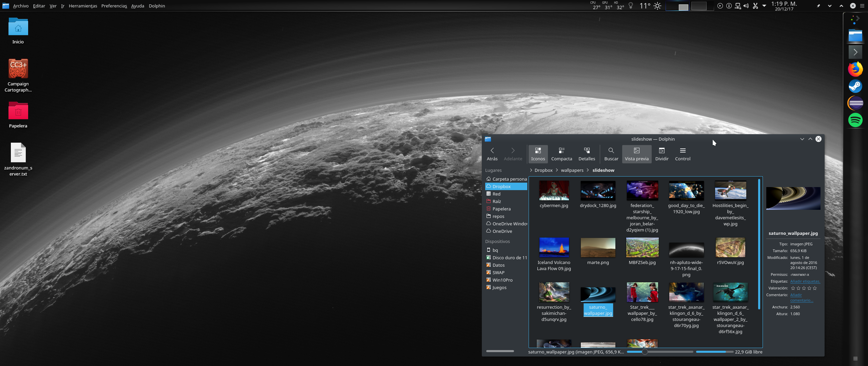Image resolution: width=868 pixels, height=366 pixels.
Task: Open volume control in system tray
Action: pos(746,6)
